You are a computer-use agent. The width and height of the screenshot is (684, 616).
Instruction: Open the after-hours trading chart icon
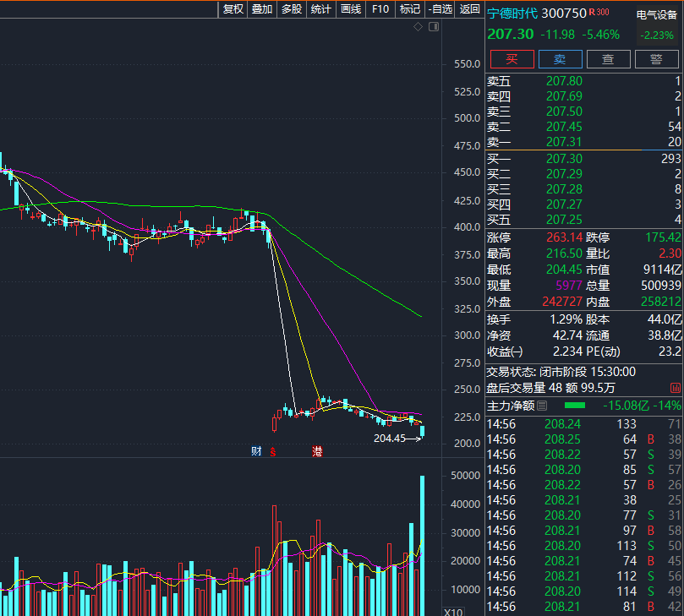pyautogui.click(x=675, y=388)
